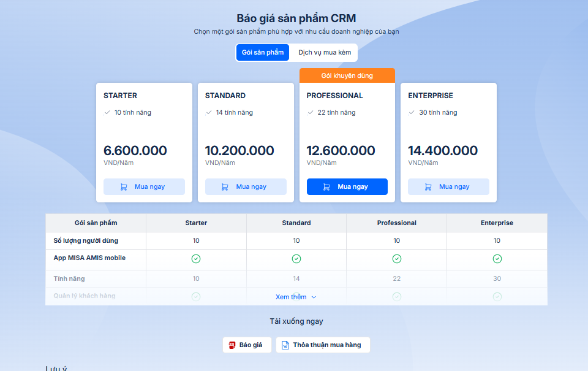Click the cart icon in ENTERPRISE's buy button

pyautogui.click(x=428, y=187)
